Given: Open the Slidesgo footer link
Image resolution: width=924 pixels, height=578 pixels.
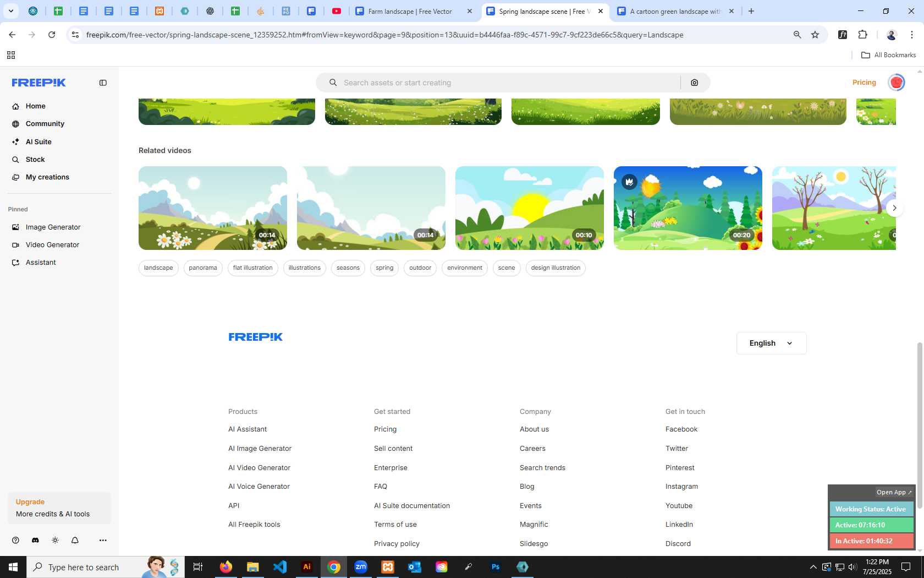Looking at the screenshot, I should click(x=533, y=544).
